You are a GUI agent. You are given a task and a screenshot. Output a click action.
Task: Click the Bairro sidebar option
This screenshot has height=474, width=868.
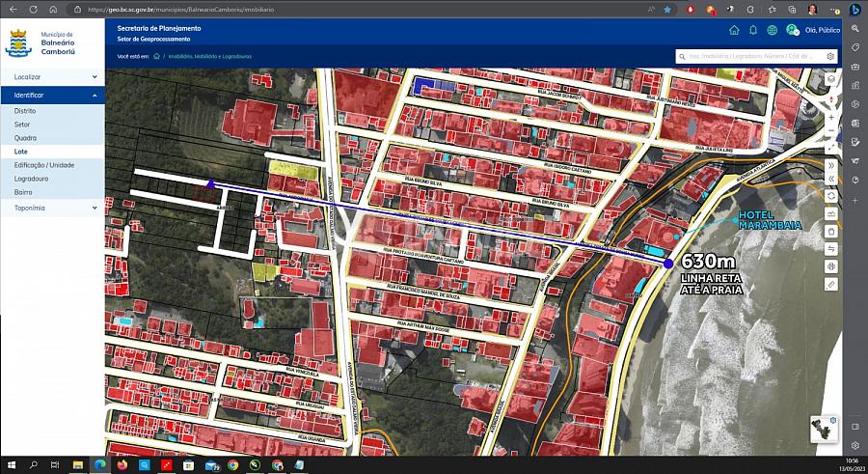coord(23,192)
